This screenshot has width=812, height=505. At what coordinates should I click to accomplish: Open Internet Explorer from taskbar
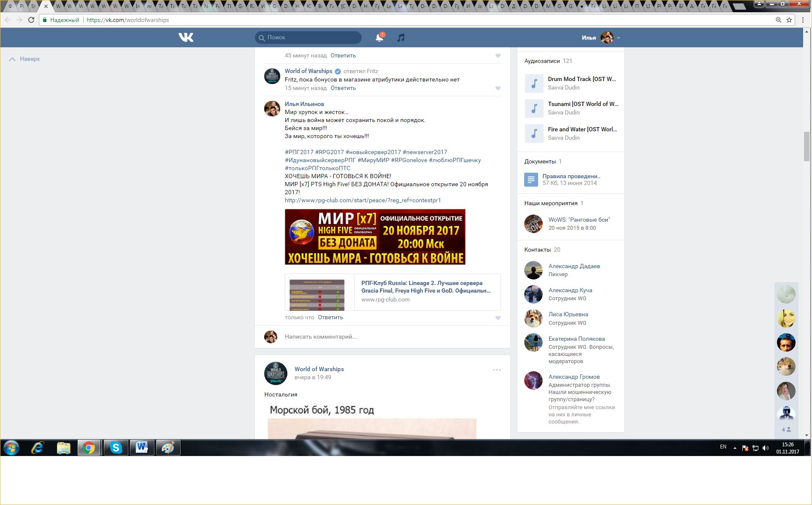point(38,448)
